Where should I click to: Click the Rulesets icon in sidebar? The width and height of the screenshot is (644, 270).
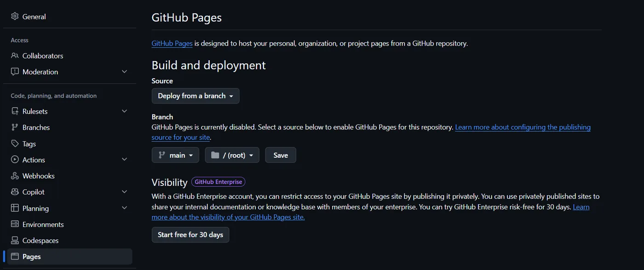(15, 111)
